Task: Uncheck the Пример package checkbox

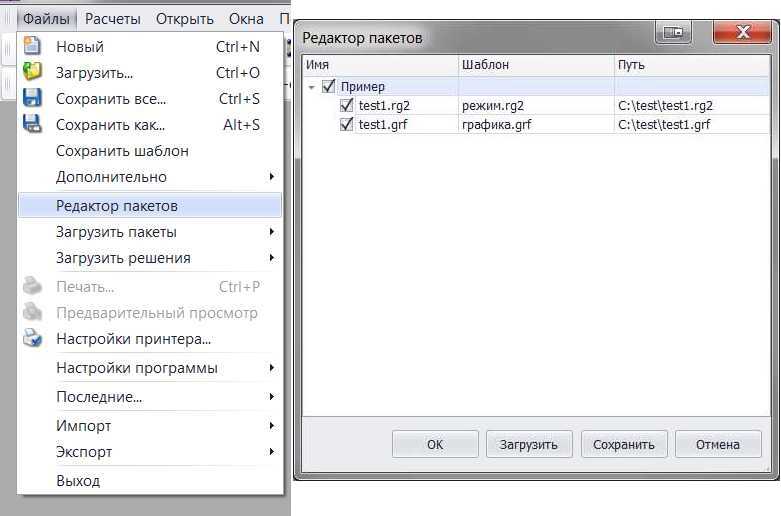Action: 328,86
